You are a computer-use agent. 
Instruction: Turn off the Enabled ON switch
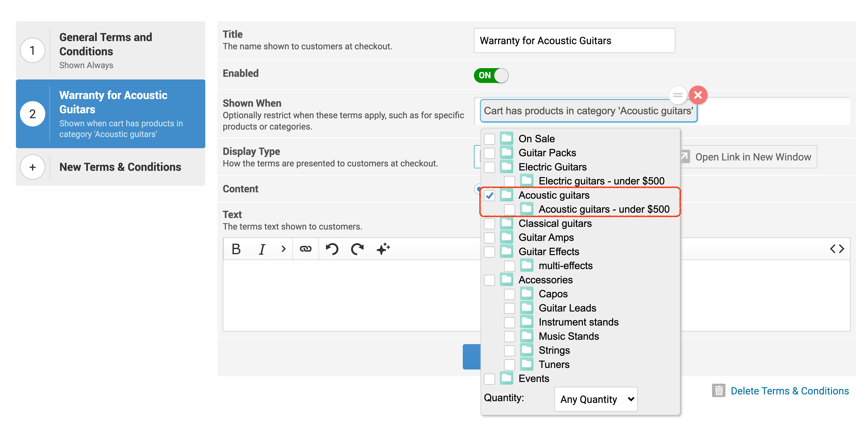[491, 75]
